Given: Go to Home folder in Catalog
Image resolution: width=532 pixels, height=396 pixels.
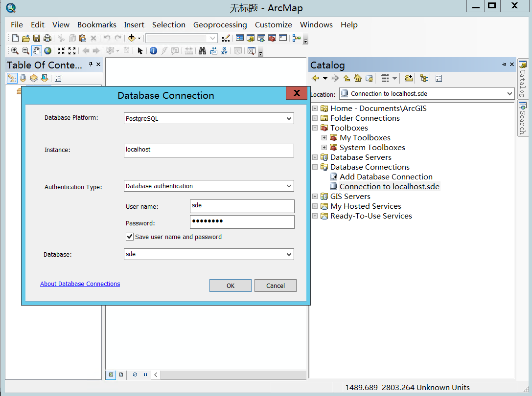Looking at the screenshot, I should (358, 78).
